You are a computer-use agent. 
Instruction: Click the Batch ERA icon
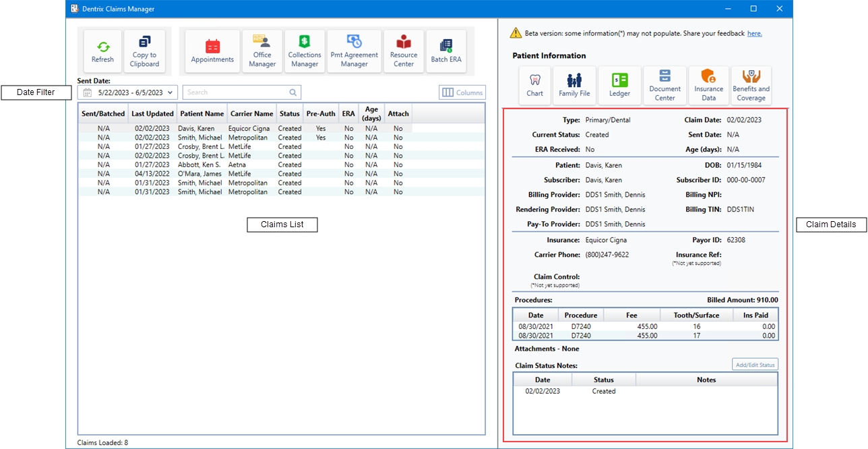point(446,52)
